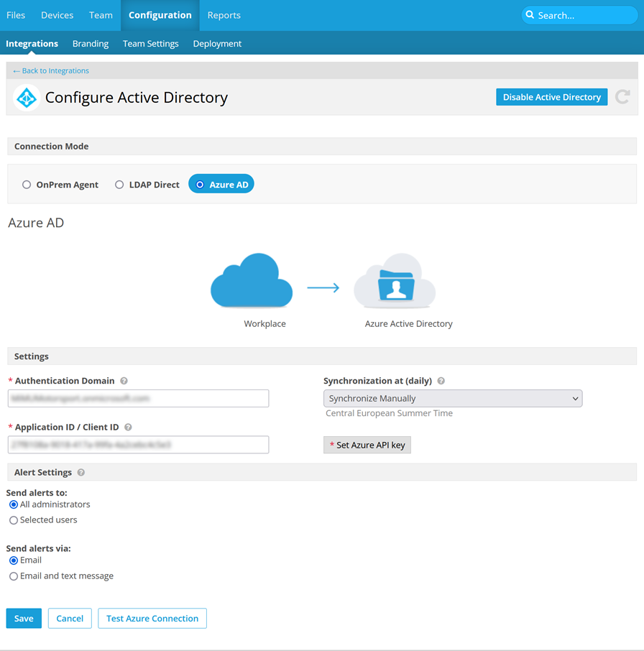Follow the Back to Integrations link
The height and width of the screenshot is (651, 644).
click(x=51, y=70)
